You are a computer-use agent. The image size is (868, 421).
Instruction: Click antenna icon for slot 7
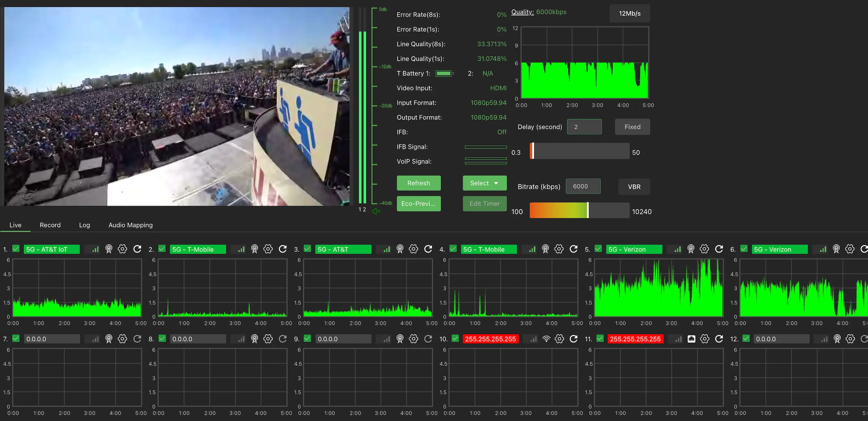tap(108, 339)
